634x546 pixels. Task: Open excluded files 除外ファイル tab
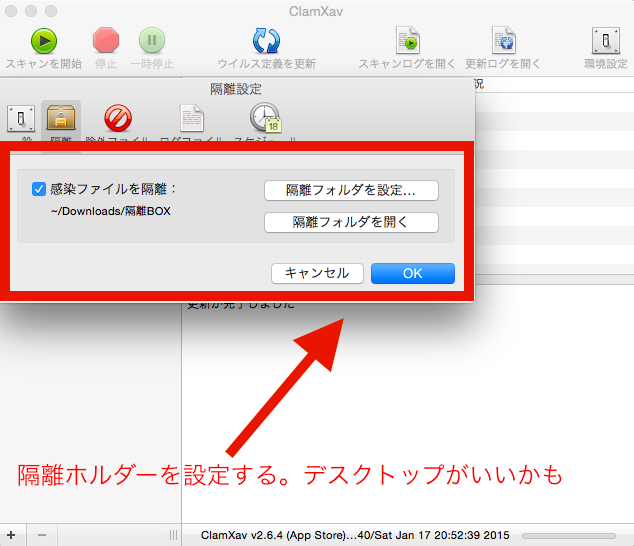coord(118,118)
